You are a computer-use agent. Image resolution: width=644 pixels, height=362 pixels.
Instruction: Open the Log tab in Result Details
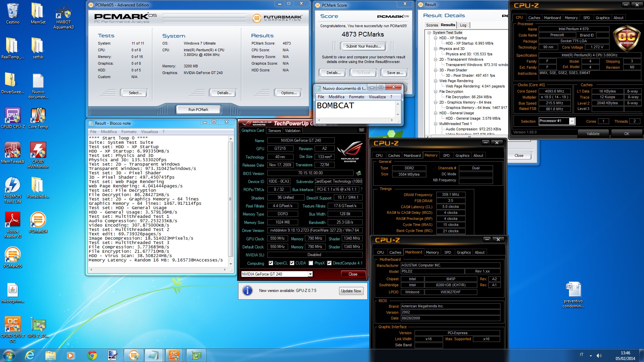(463, 25)
